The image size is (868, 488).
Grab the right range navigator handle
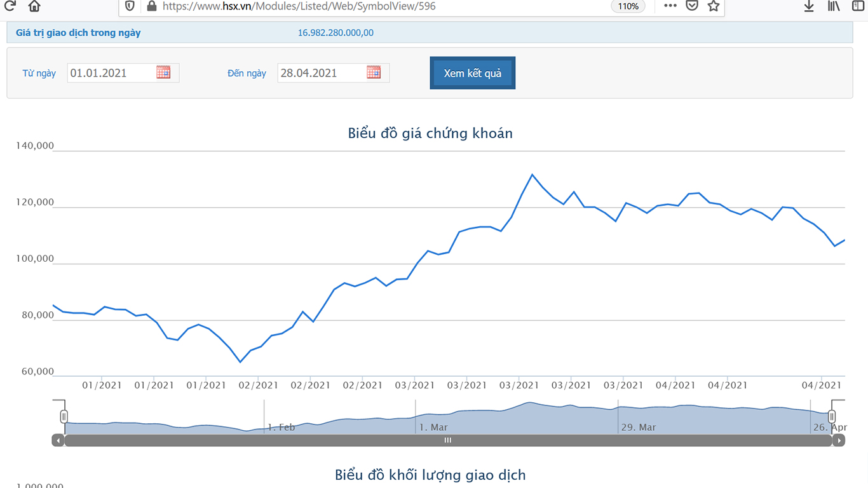pyautogui.click(x=832, y=416)
